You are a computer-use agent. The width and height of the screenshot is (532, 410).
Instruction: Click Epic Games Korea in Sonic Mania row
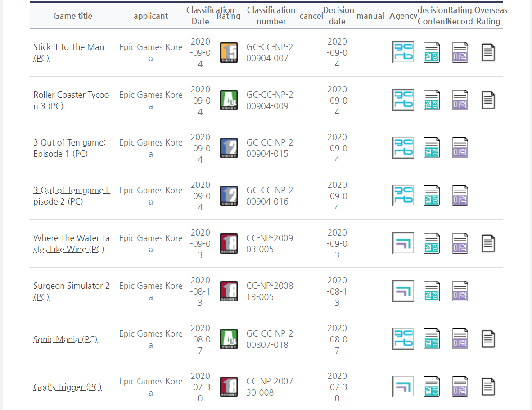[x=151, y=339]
